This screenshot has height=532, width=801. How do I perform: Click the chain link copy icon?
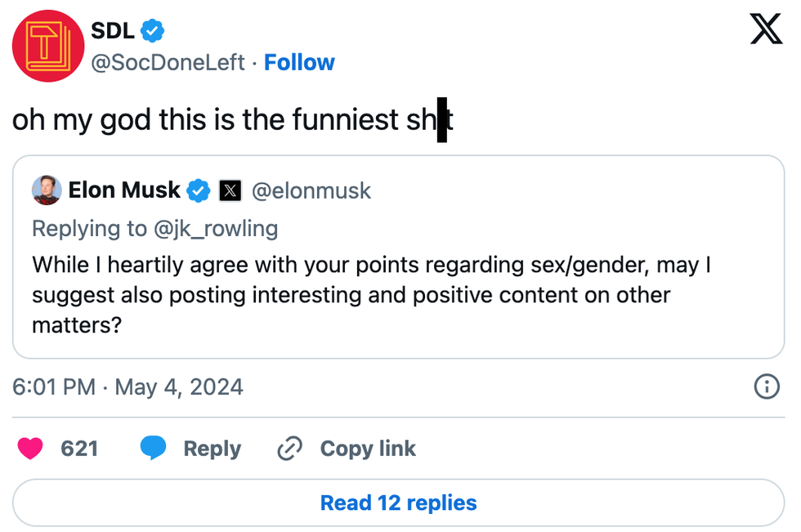tap(290, 449)
